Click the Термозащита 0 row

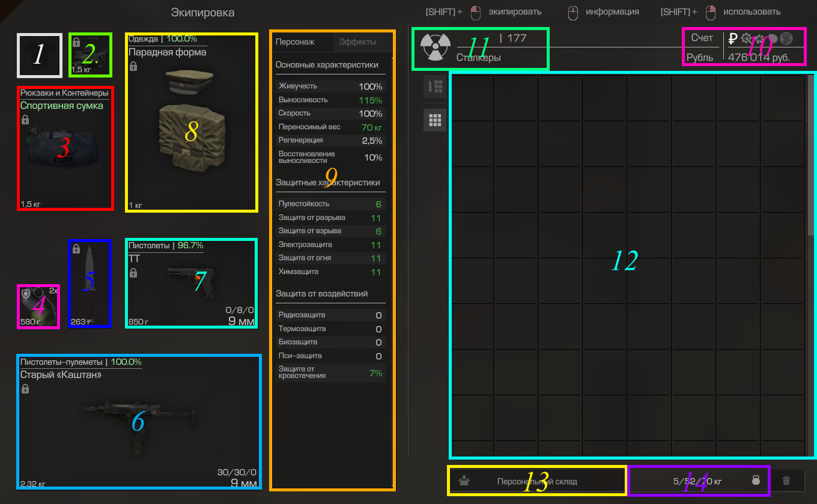pyautogui.click(x=330, y=329)
